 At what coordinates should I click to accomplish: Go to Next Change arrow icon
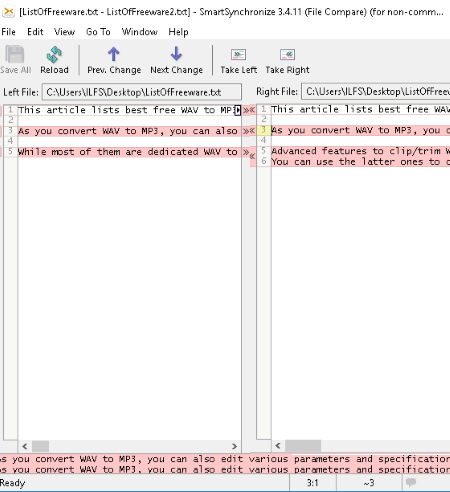tap(176, 54)
